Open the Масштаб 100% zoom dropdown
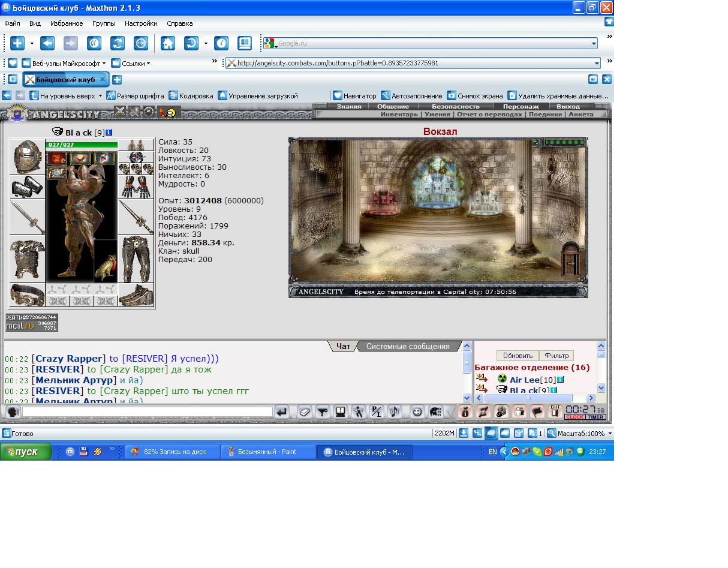728x568 pixels. pyautogui.click(x=610, y=433)
